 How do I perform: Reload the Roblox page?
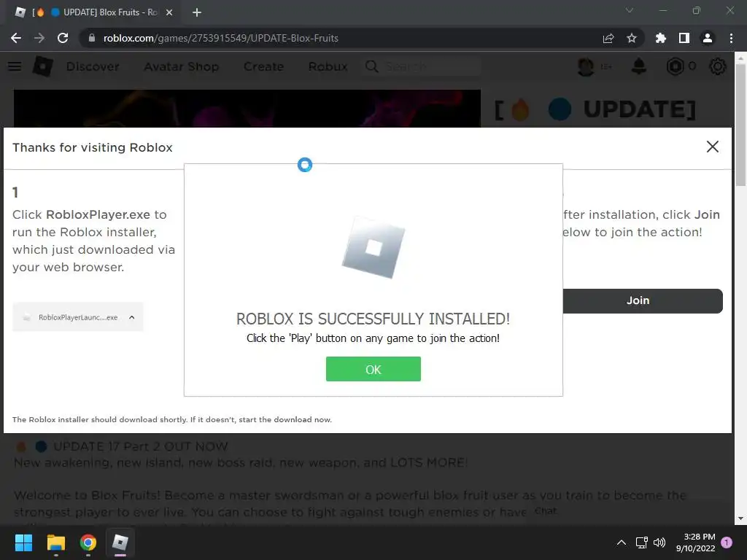[63, 38]
